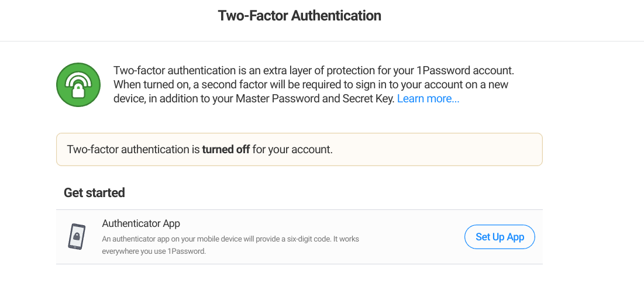Click the Get started section heading
The image size is (644, 293).
(x=94, y=192)
